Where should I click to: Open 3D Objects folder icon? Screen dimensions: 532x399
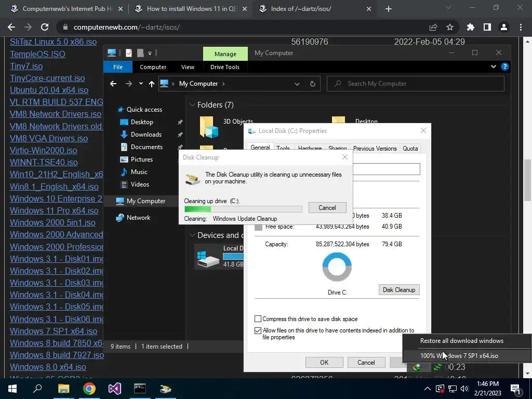(x=209, y=127)
